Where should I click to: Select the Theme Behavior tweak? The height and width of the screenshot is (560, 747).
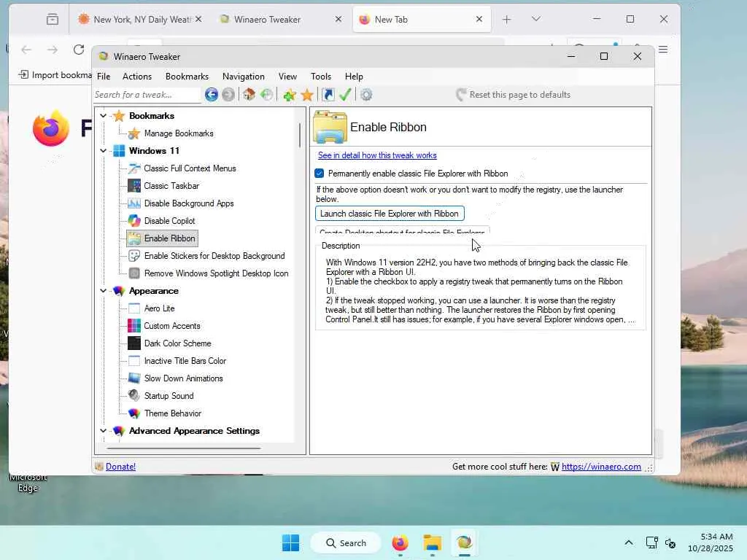pyautogui.click(x=172, y=414)
